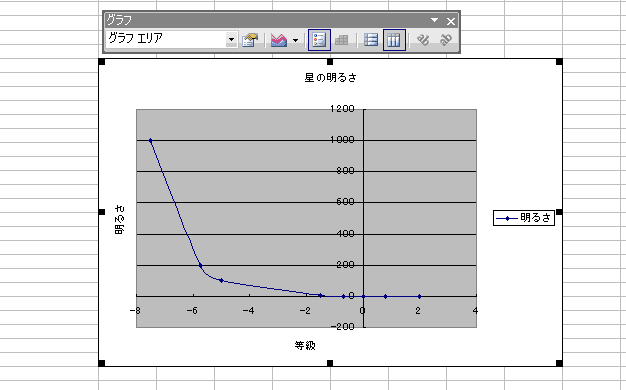The width and height of the screenshot is (626, 390).
Task: Select the vertical axis title 明るさ
Action: tap(119, 220)
